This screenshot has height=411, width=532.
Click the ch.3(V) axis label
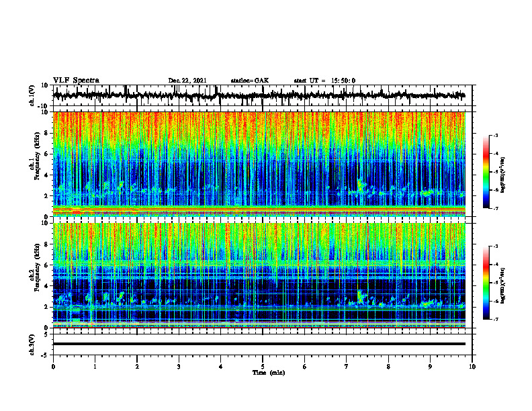[x=32, y=345]
